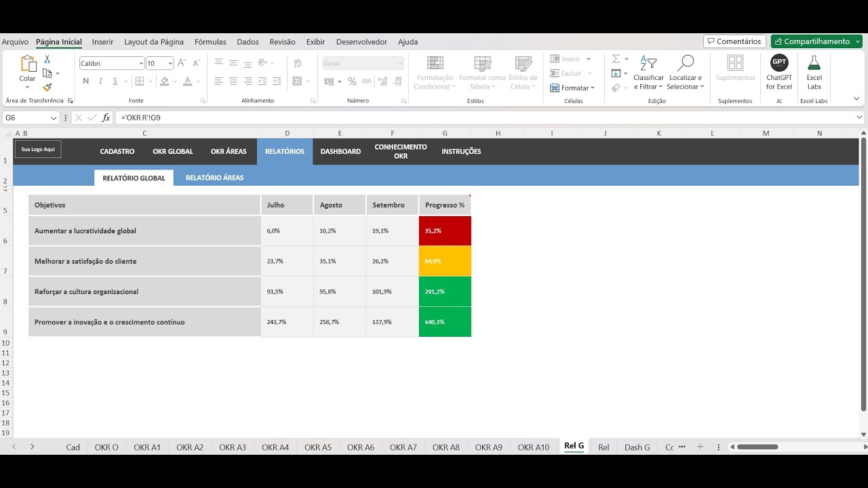This screenshot has width=868, height=488.
Task: Toggle underline (S) formatting
Action: pyautogui.click(x=116, y=81)
